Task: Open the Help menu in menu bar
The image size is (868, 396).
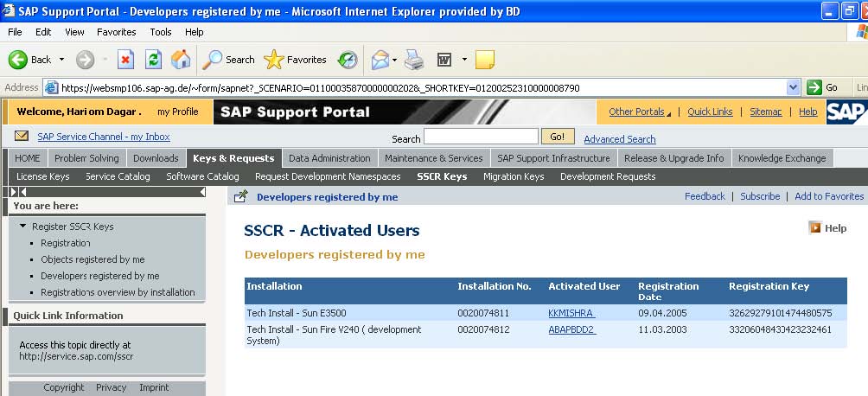Action: (195, 32)
